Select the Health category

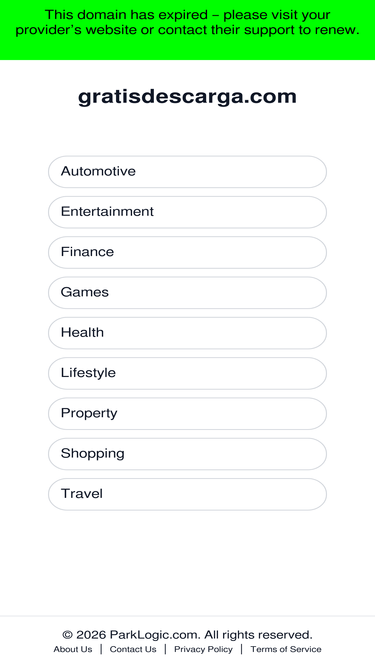(187, 333)
